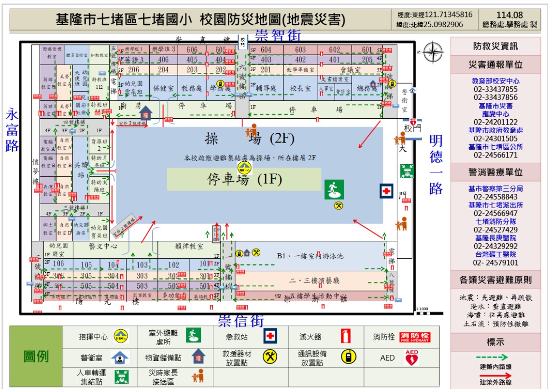Select the parent pickup zone icon in the legend
The height and width of the screenshot is (392, 549).
click(x=198, y=377)
